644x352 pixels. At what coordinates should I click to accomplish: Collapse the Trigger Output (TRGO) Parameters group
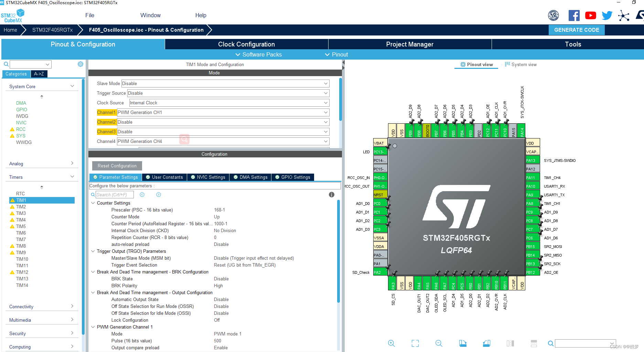point(93,251)
